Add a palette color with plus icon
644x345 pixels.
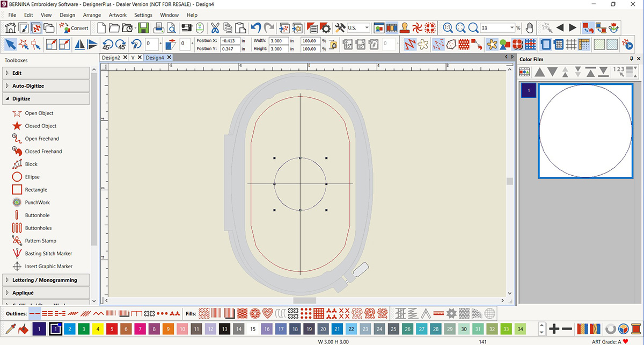point(554,328)
